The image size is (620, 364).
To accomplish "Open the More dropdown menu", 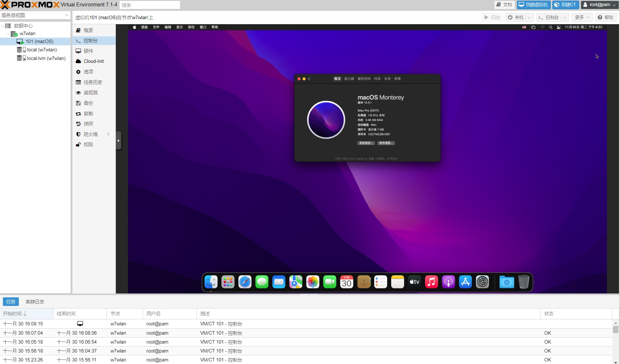I will (x=582, y=18).
